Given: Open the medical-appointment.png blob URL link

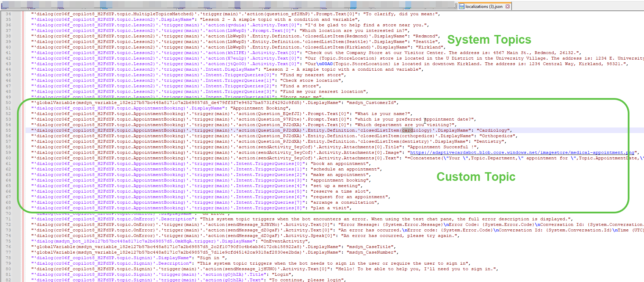Looking at the screenshot, I should pyautogui.click(x=522, y=152).
